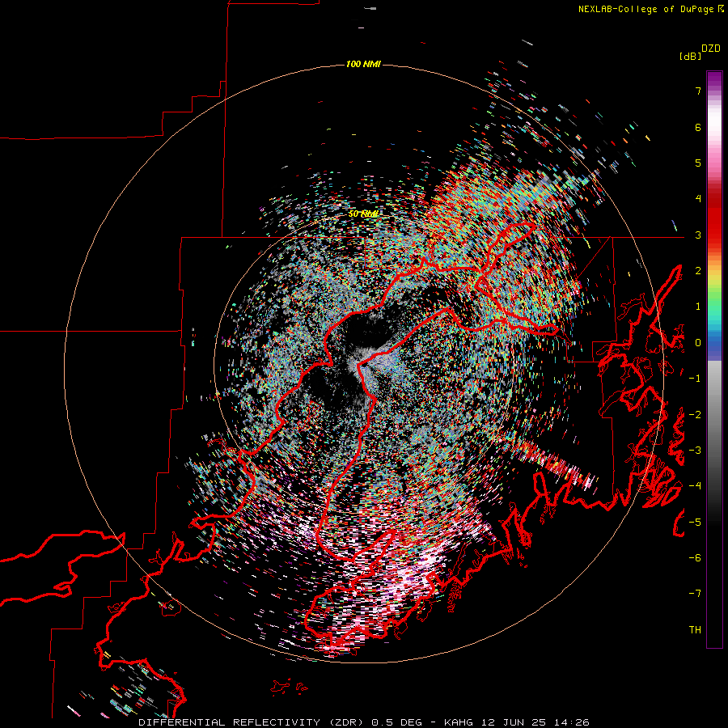Click the 100 NMI range ring label

click(363, 64)
